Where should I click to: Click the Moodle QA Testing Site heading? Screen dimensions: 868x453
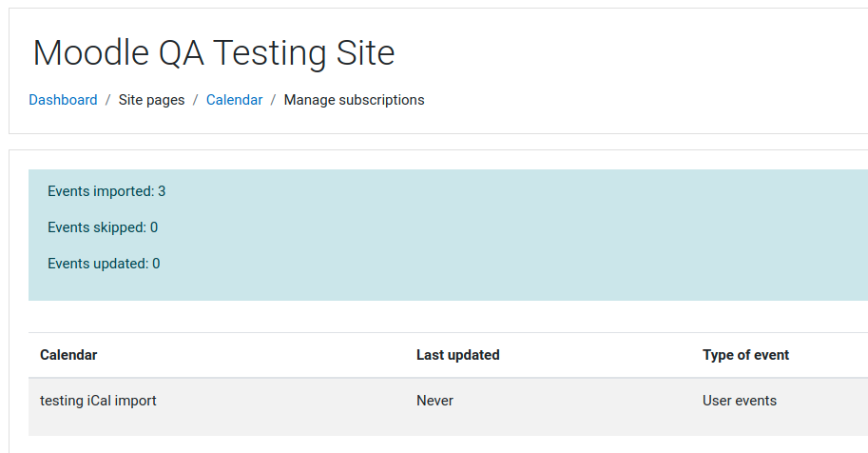(x=214, y=53)
